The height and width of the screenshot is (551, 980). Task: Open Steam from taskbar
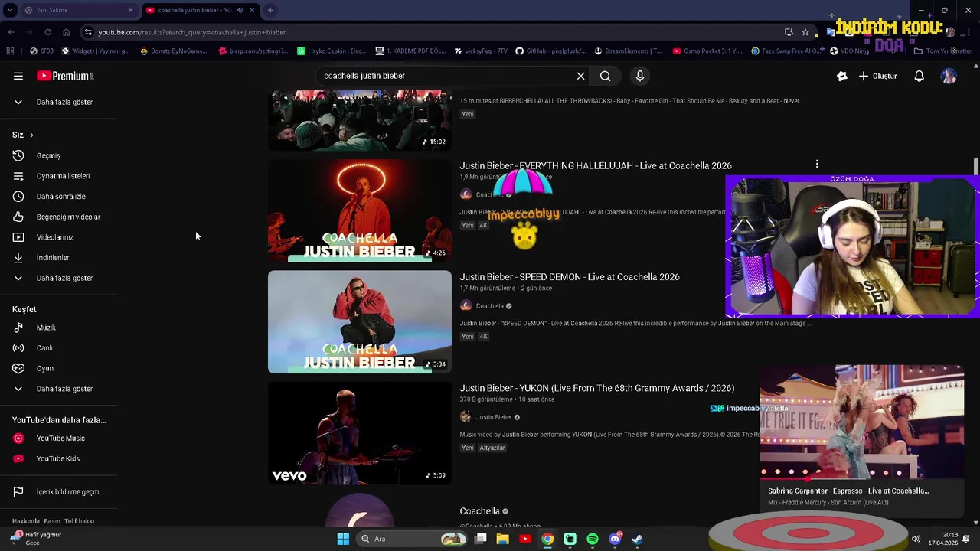(x=637, y=539)
